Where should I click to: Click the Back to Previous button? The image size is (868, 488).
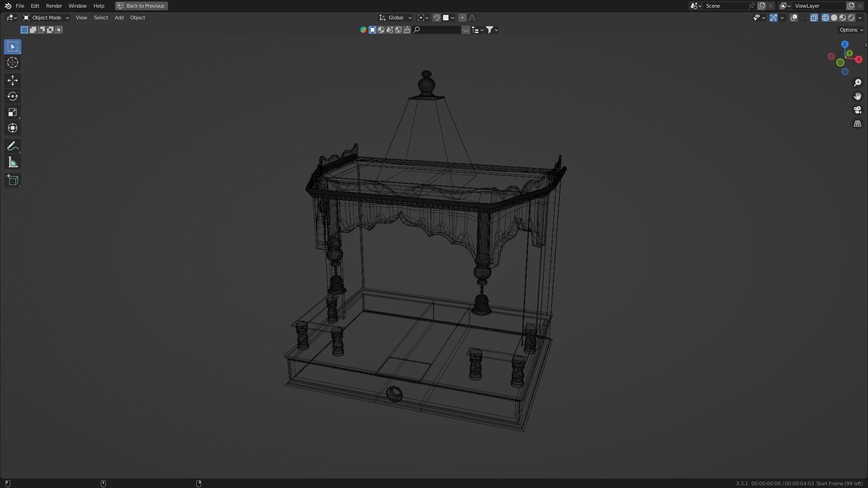coord(141,6)
